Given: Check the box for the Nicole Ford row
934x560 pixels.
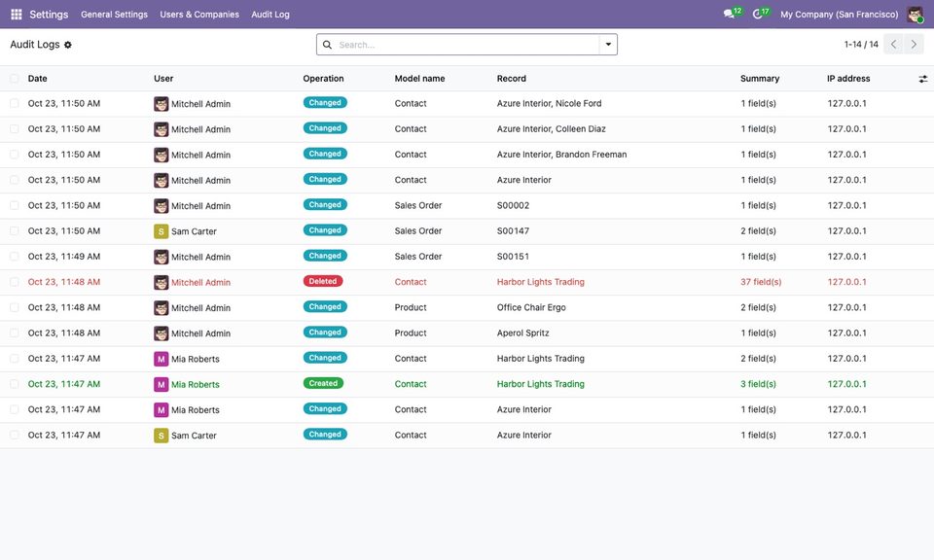Looking at the screenshot, I should click(15, 104).
